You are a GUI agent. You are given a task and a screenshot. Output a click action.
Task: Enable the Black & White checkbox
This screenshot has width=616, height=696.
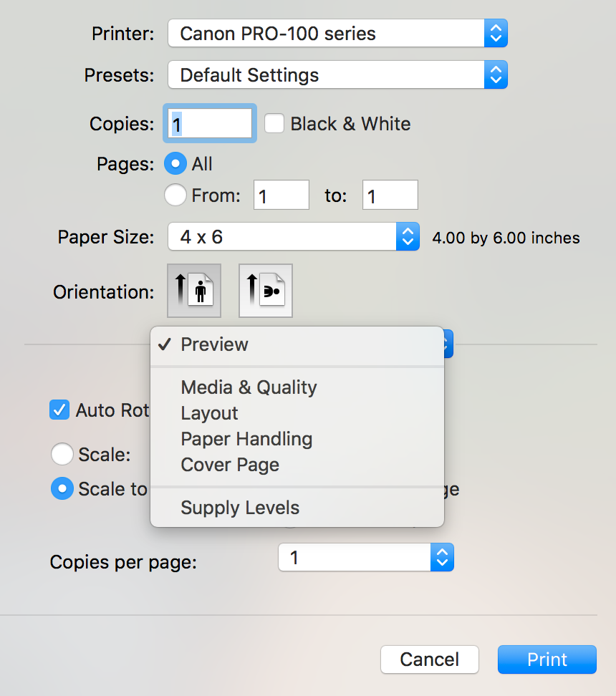274,124
